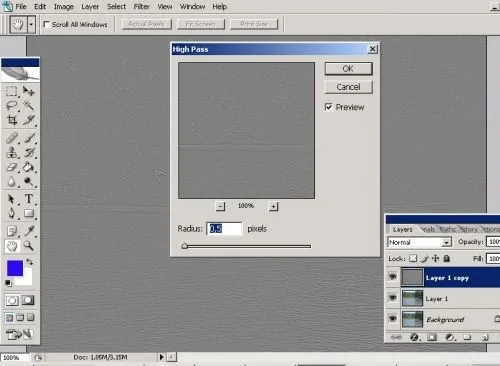Screen dimensions: 500x366
Task: Create new adjustment layer
Action: coord(450,337)
